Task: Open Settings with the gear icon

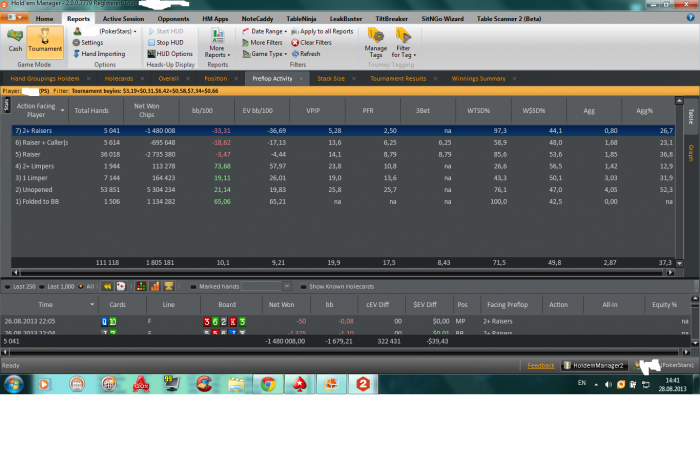Action: click(x=88, y=42)
